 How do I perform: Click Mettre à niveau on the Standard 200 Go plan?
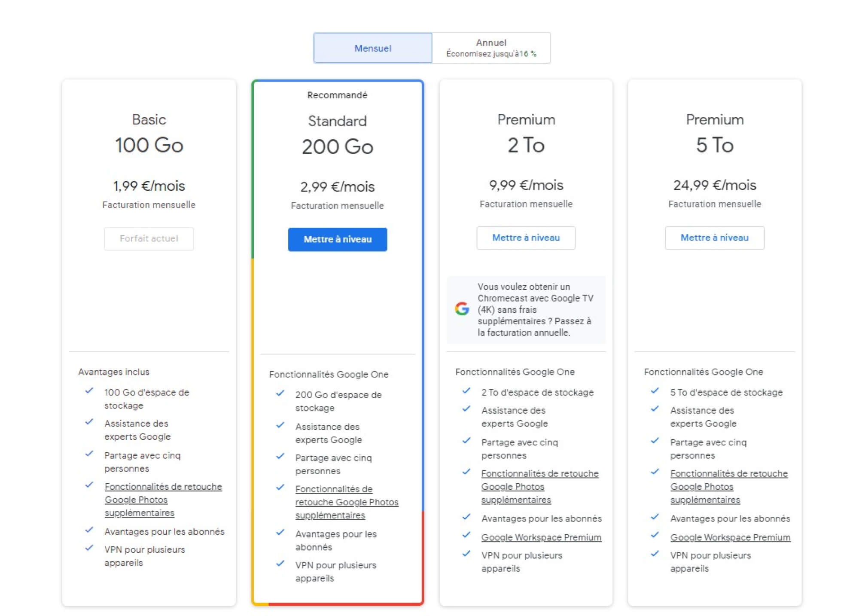point(337,240)
